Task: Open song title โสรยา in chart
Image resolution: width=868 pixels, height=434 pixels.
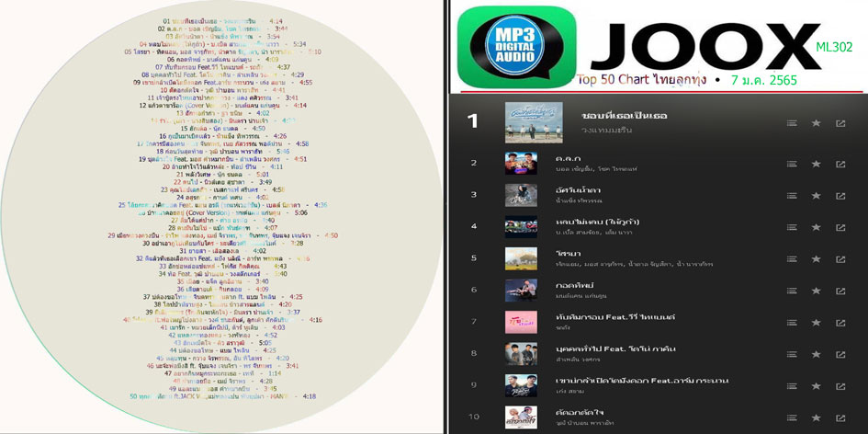Action: pos(568,253)
